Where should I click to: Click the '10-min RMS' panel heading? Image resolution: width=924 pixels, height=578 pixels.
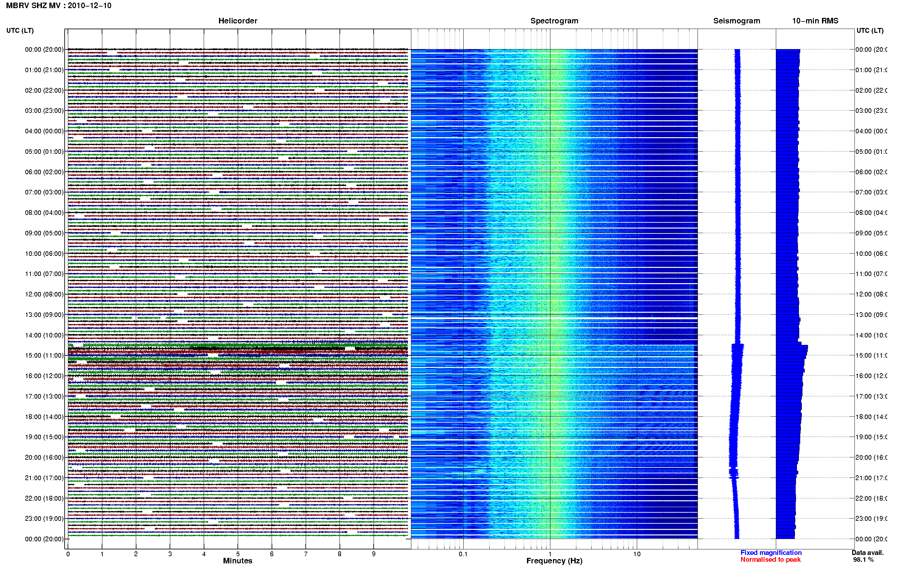tap(815, 21)
